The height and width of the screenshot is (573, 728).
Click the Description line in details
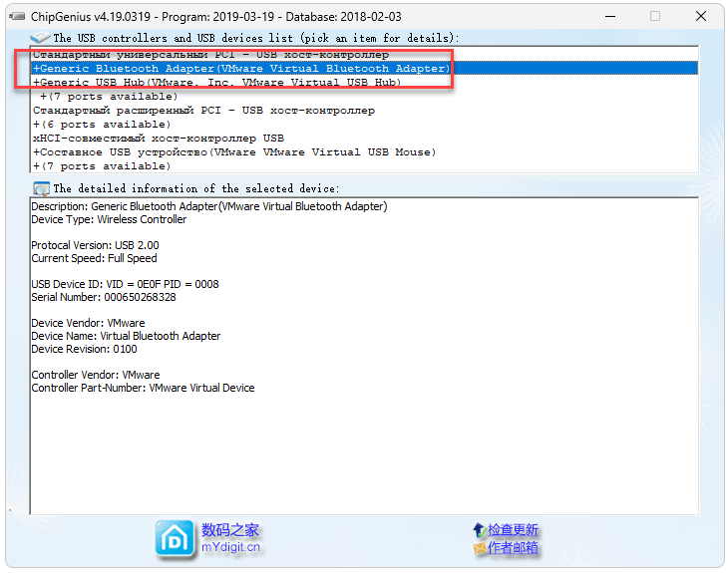click(209, 206)
